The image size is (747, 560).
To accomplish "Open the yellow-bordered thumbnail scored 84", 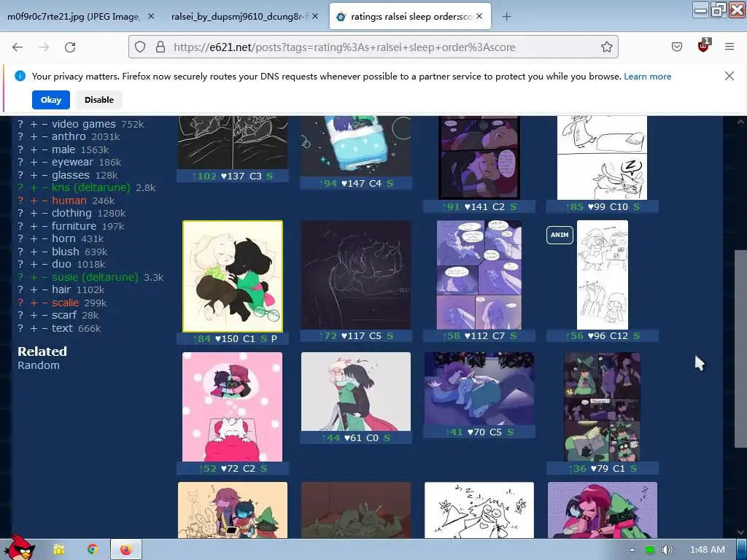I will tap(233, 276).
